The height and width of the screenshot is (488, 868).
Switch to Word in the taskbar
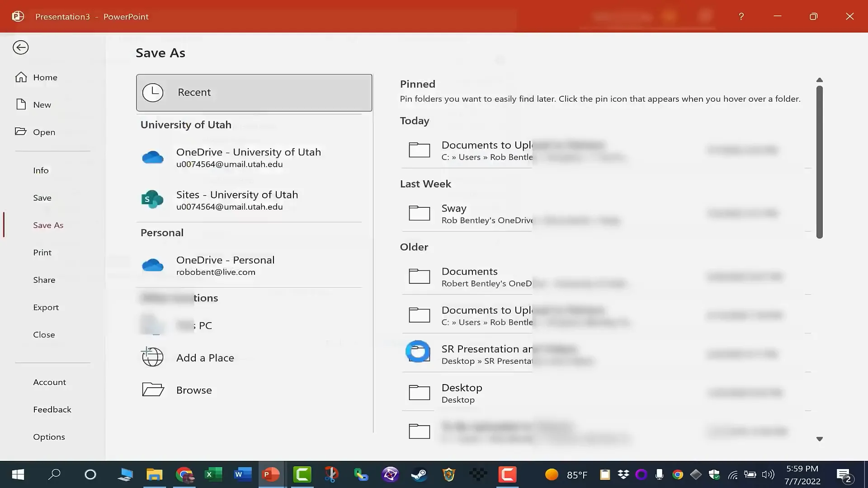point(242,474)
